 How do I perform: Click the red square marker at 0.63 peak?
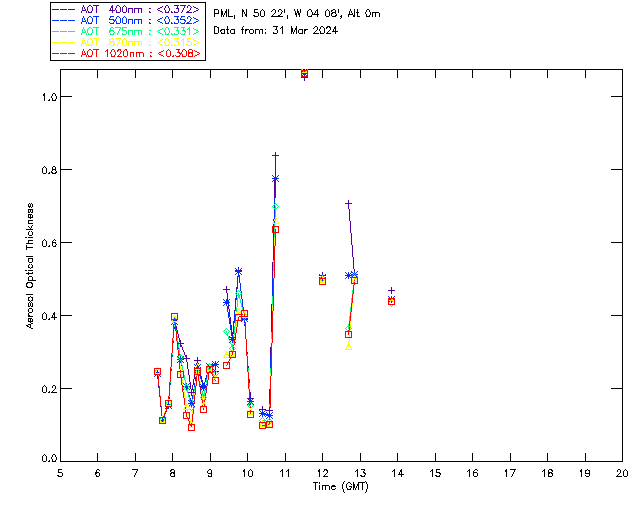point(276,229)
